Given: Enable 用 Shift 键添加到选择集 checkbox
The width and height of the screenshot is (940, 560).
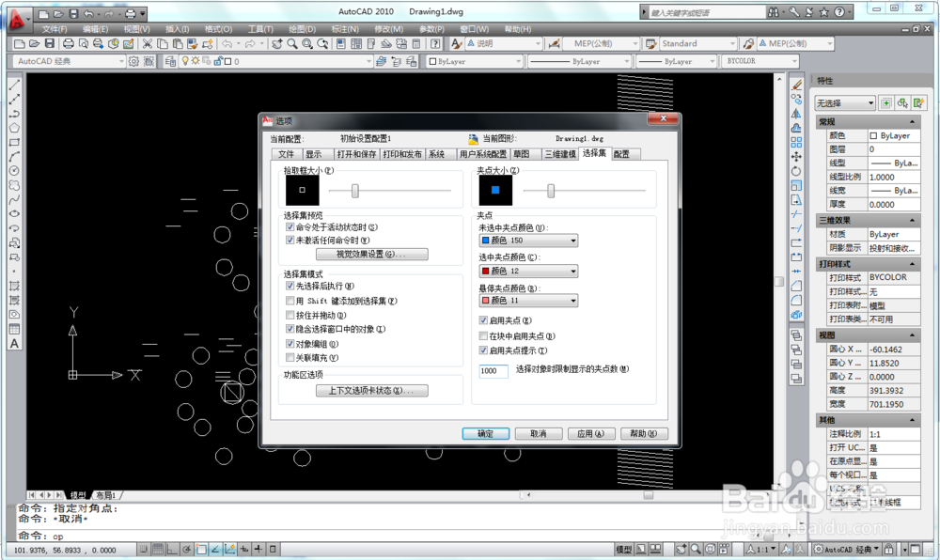Looking at the screenshot, I should (x=290, y=301).
